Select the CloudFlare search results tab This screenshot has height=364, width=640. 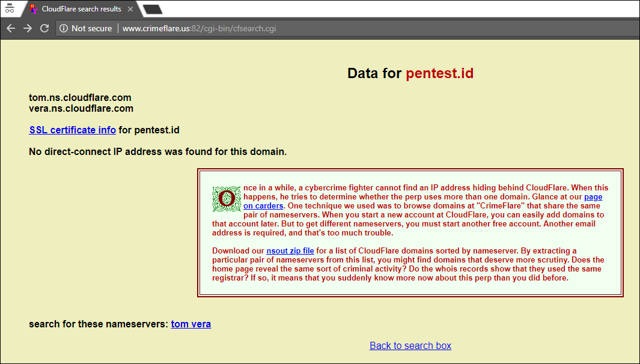tap(81, 9)
